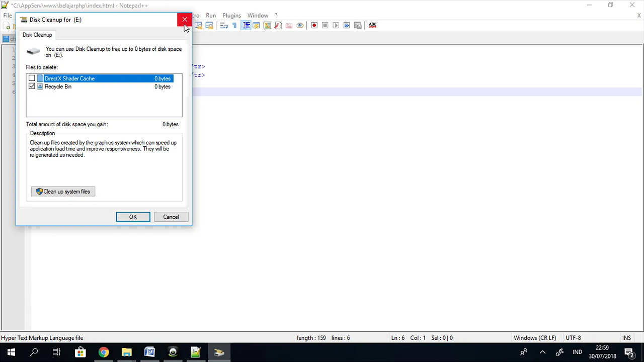Screen dimensions: 644x362
Task: Click the ABC spell check icon
Action: coord(372,25)
